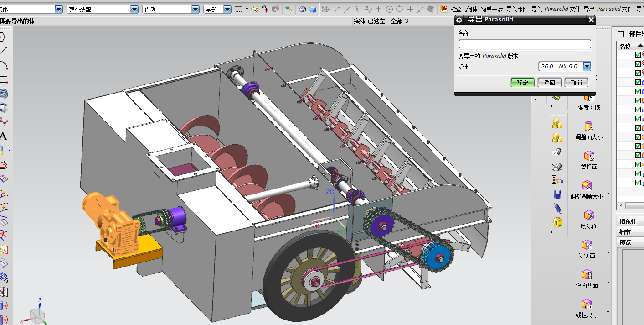
Task: Click the yellow disc spring icon
Action: tap(557, 222)
